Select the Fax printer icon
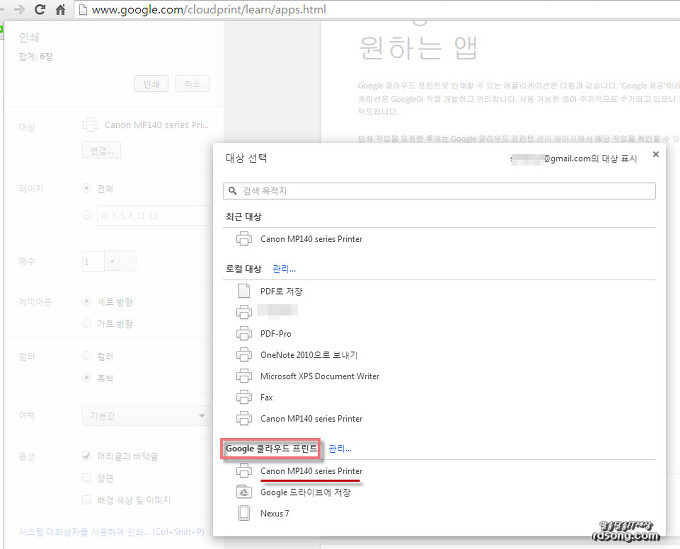 click(x=243, y=397)
